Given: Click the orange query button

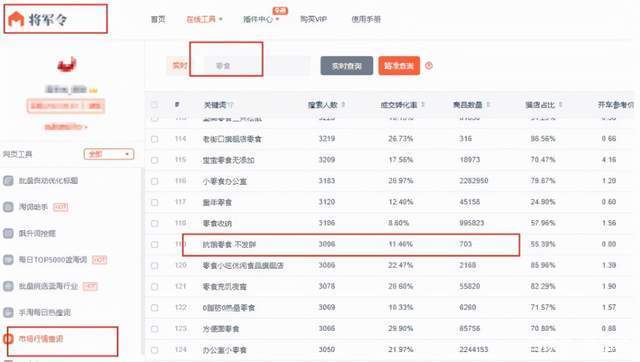Looking at the screenshot, I should 399,66.
